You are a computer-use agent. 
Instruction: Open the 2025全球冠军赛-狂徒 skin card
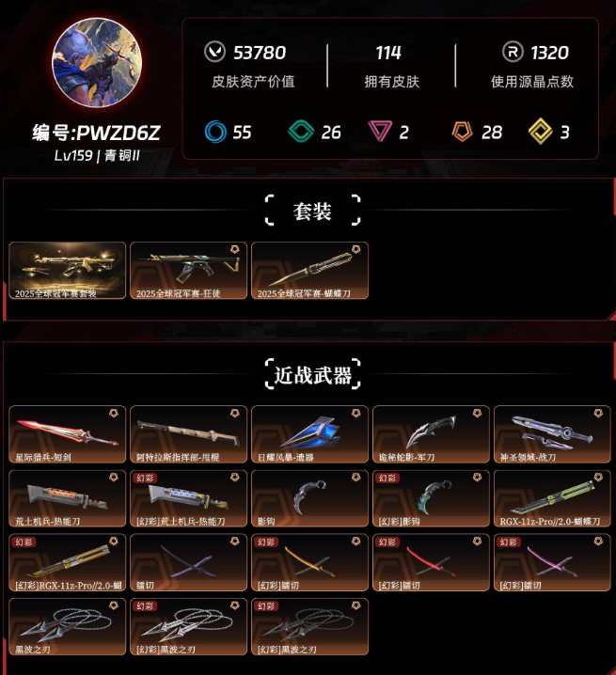189,271
